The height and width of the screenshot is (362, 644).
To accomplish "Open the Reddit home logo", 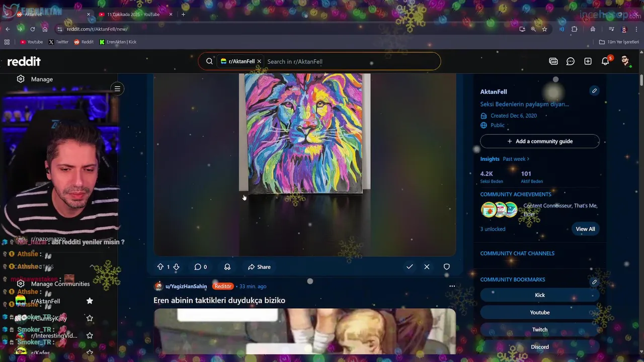I will click(x=24, y=61).
